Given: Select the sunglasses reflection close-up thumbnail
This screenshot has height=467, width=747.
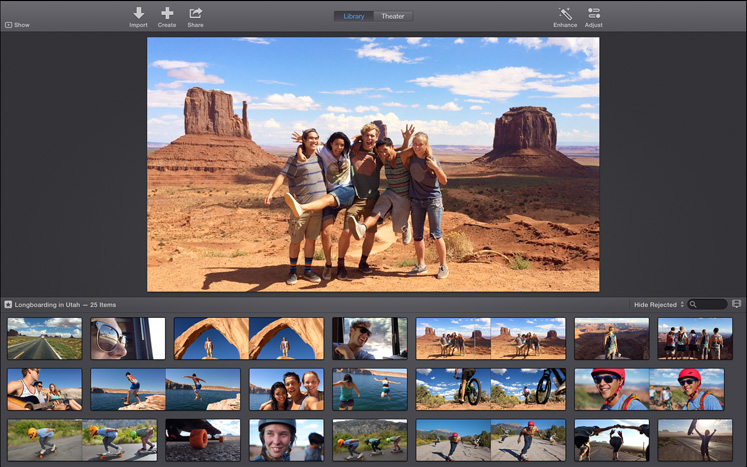Looking at the screenshot, I should pos(127,339).
